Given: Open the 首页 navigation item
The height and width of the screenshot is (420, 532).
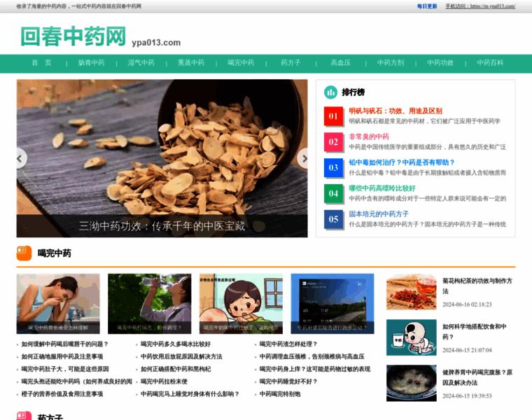Looking at the screenshot, I should [41, 63].
